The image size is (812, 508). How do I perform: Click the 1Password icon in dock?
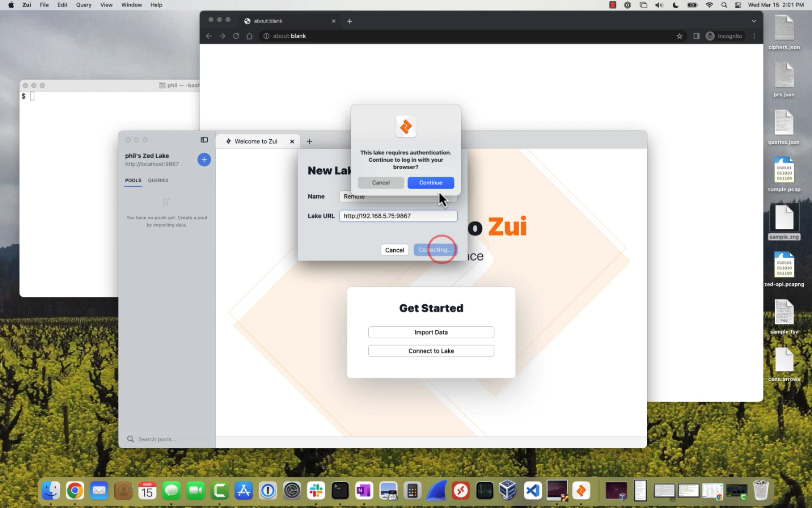click(x=267, y=491)
